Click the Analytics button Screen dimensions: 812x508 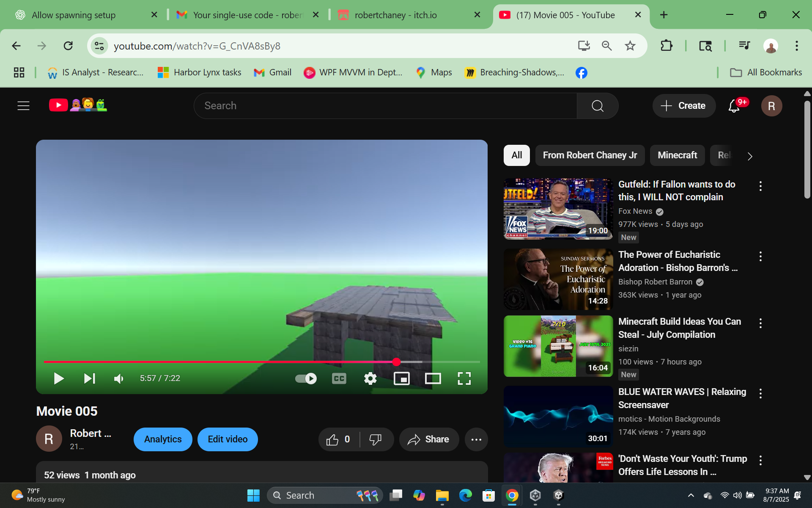pyautogui.click(x=163, y=439)
